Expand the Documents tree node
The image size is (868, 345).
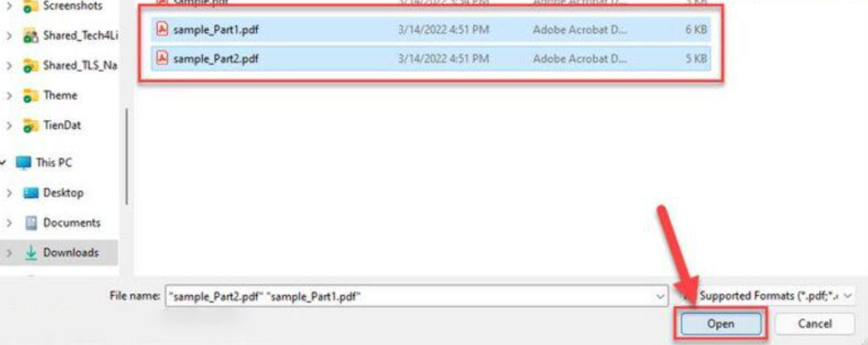[8, 223]
